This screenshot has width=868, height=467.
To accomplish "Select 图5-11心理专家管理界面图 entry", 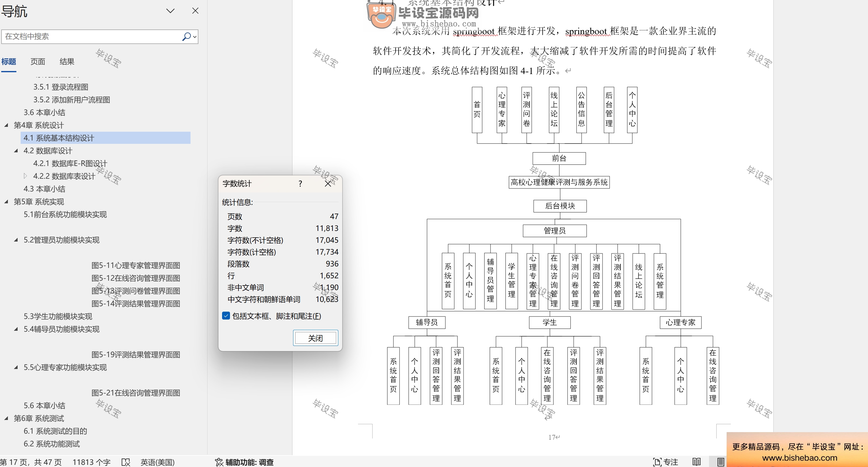I will click(x=135, y=266).
